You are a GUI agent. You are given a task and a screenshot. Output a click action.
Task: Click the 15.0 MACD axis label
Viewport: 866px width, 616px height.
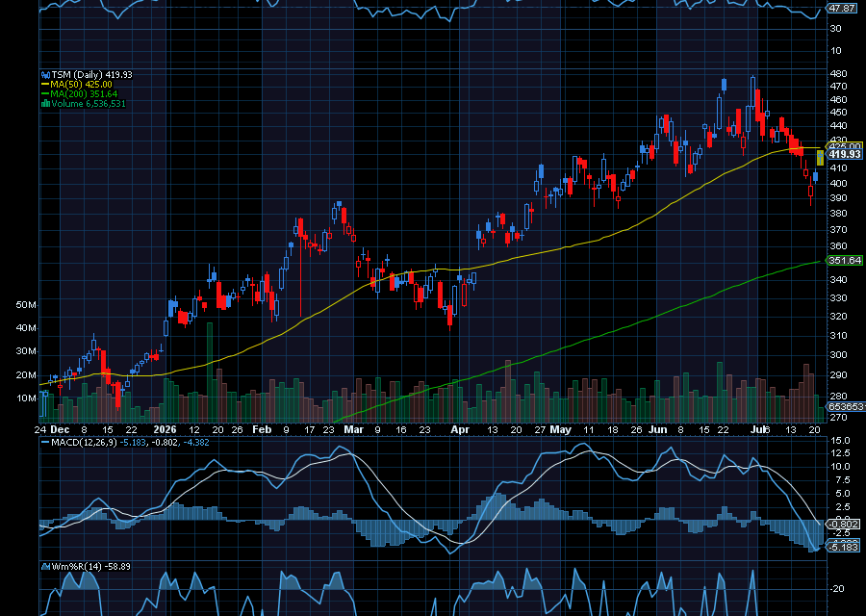point(839,440)
